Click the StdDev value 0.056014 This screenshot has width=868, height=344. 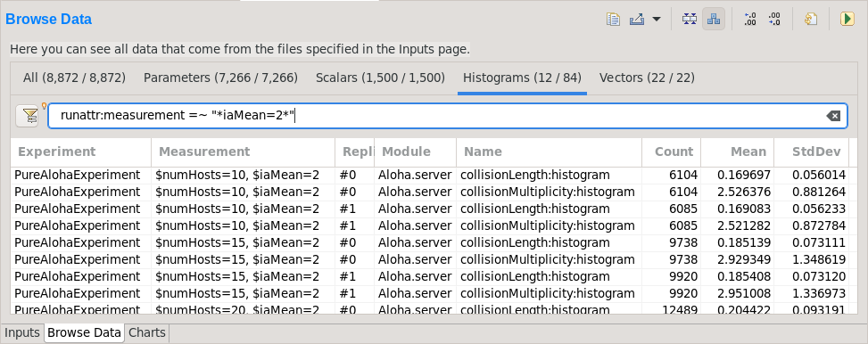[x=819, y=176]
